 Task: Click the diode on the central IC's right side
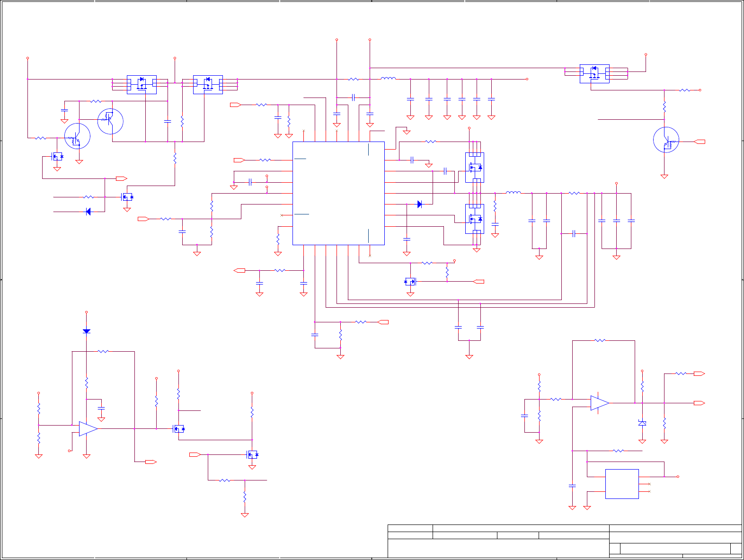point(419,204)
